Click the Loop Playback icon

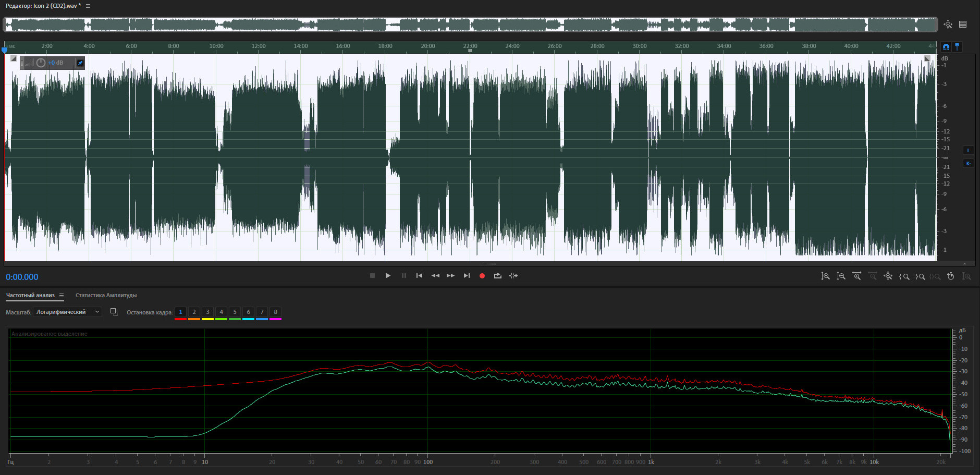point(497,276)
